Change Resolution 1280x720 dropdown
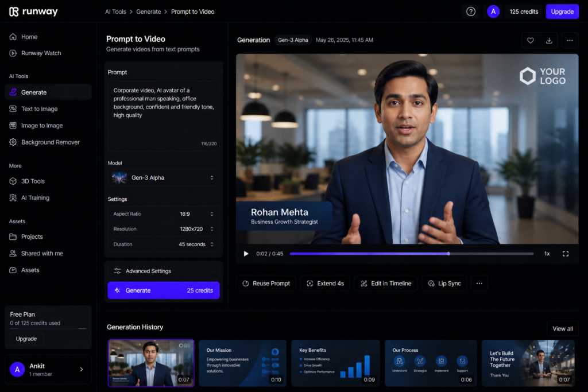Viewport: 588px width, 392px height. point(164,229)
